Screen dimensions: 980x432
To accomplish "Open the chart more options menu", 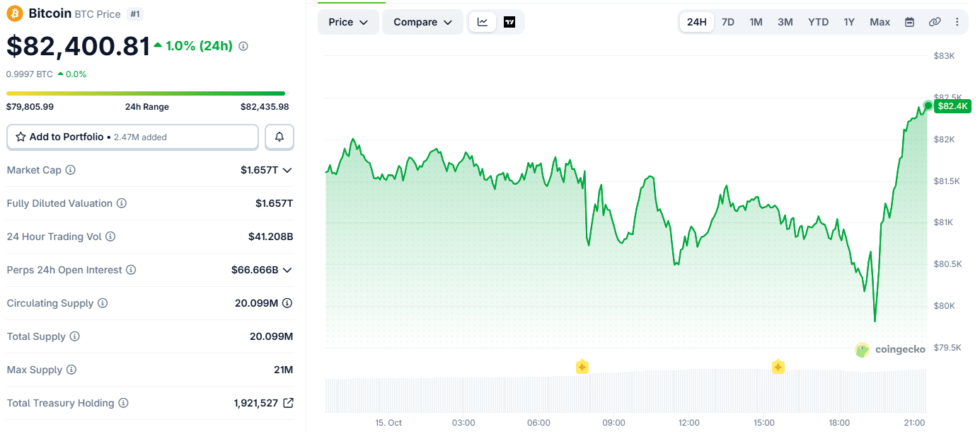I will coord(957,22).
